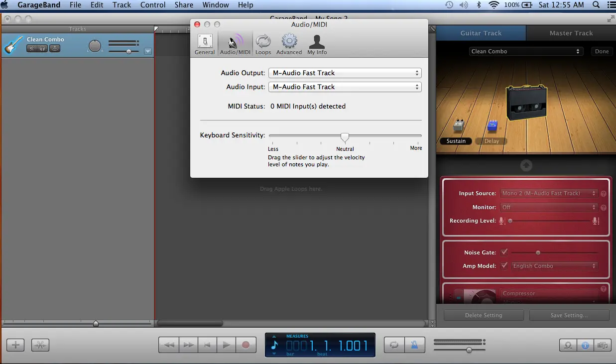Select the blue Delay stompbox pedal
Screen dimensions: 616x364
click(x=492, y=126)
